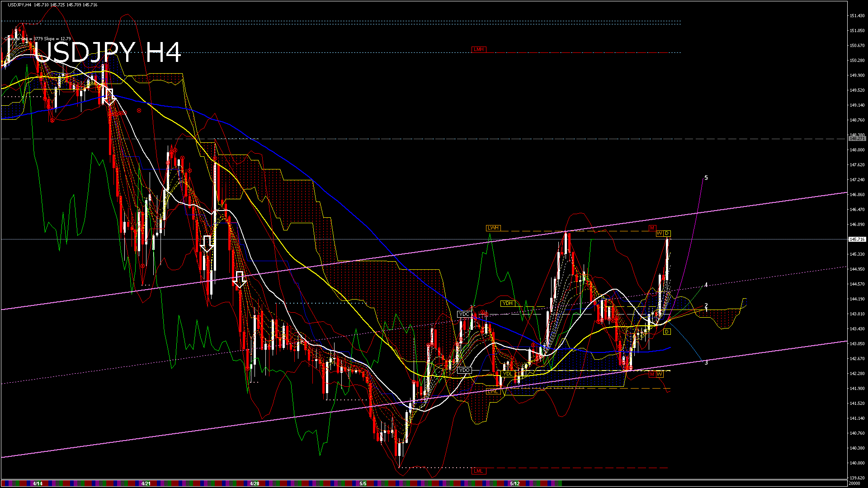Click the 143.810 price scale label
The width and height of the screenshot is (868, 488).
coord(857,314)
